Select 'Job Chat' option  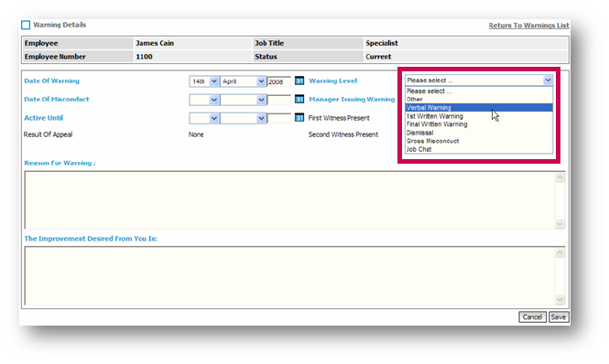click(479, 149)
